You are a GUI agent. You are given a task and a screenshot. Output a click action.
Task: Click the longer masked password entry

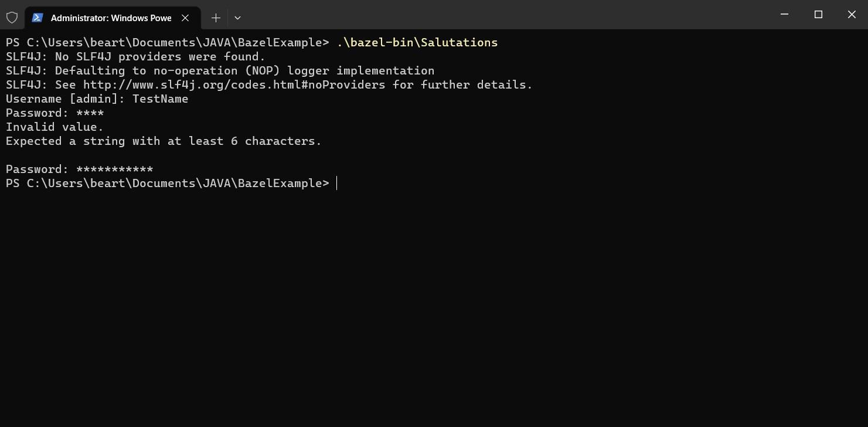tap(114, 169)
